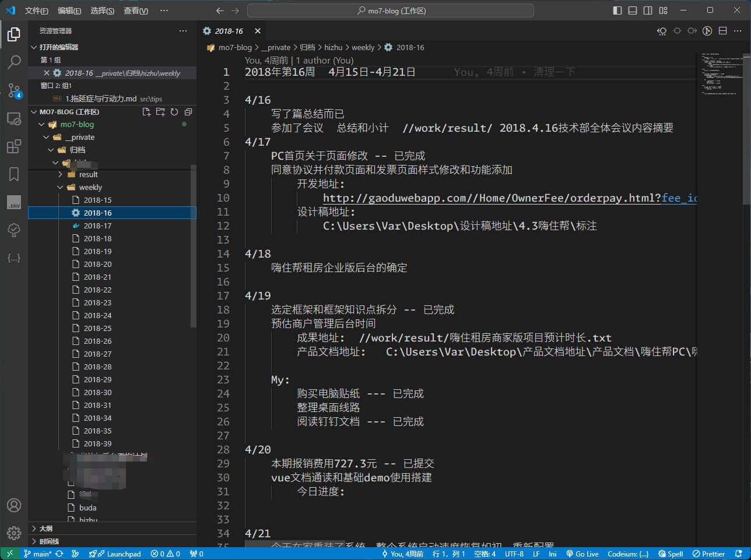Open the notifications bell in the status bar
Viewport: 751px width, 560px height.
739,554
